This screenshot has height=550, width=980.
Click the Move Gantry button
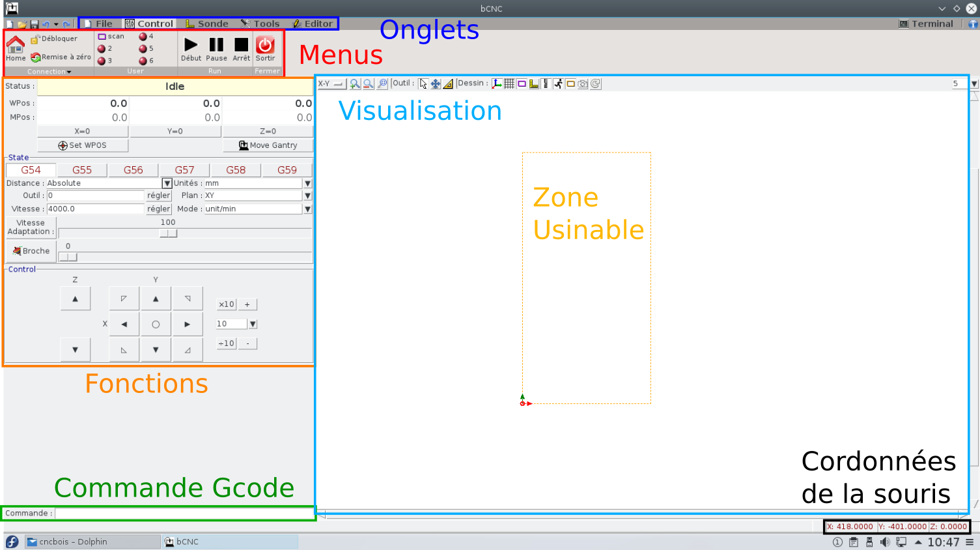click(268, 145)
